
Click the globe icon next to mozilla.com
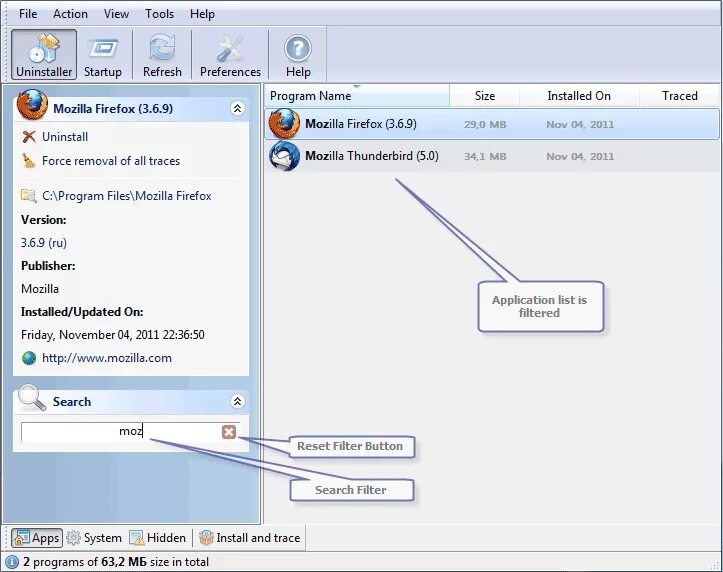pyautogui.click(x=29, y=358)
